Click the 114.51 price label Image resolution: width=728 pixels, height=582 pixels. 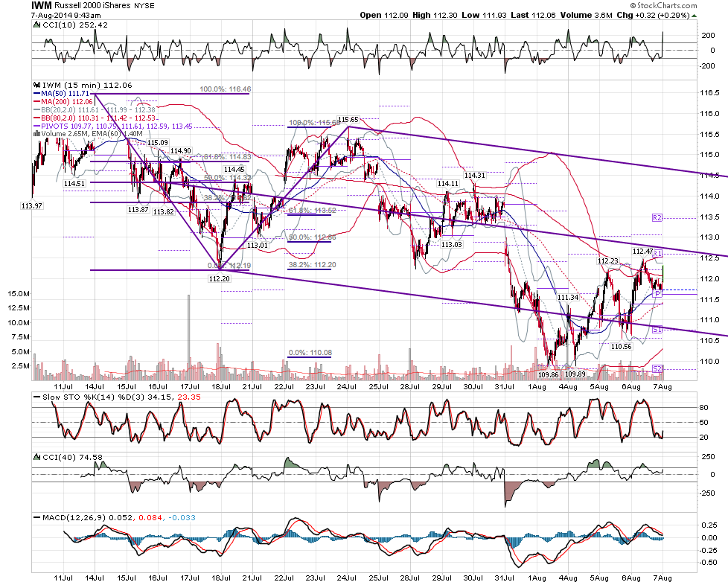[74, 184]
